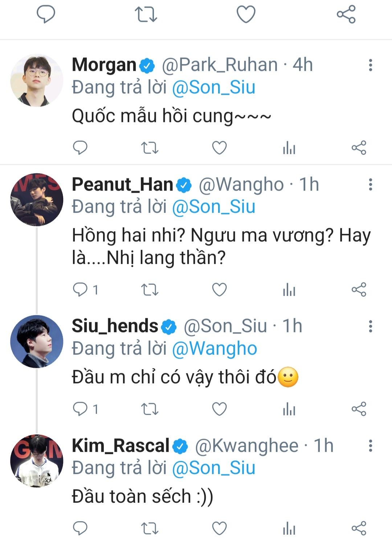Retweet the main tweet at top

(x=146, y=15)
